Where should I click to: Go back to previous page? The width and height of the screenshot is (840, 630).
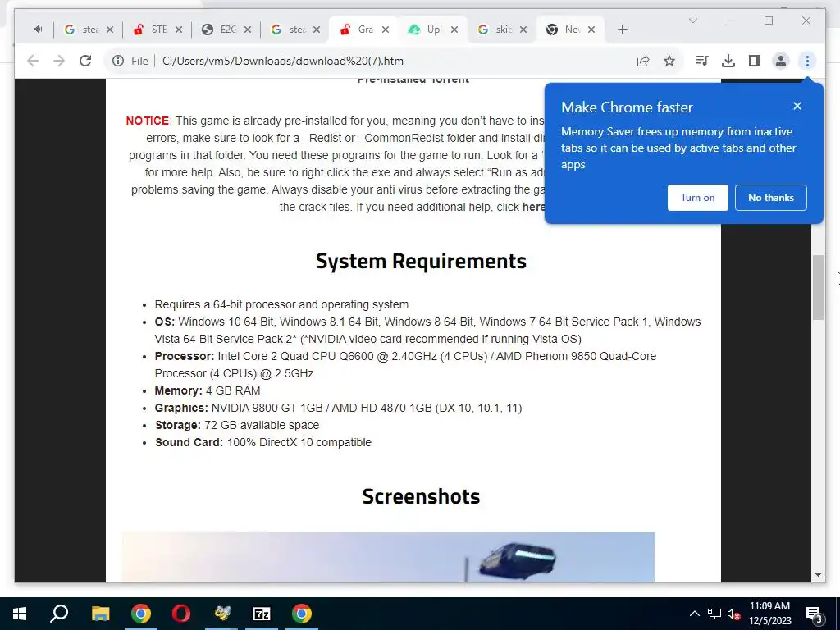[33, 61]
